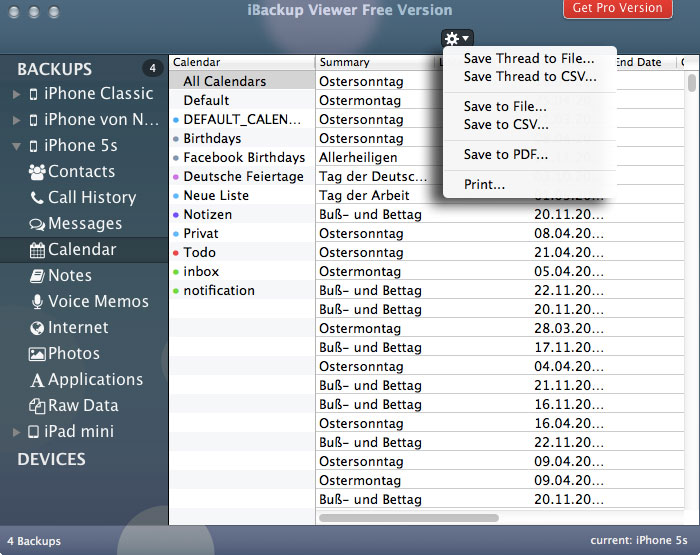This screenshot has width=700, height=555.
Task: Click the Internet globe icon
Action: pyautogui.click(x=37, y=328)
